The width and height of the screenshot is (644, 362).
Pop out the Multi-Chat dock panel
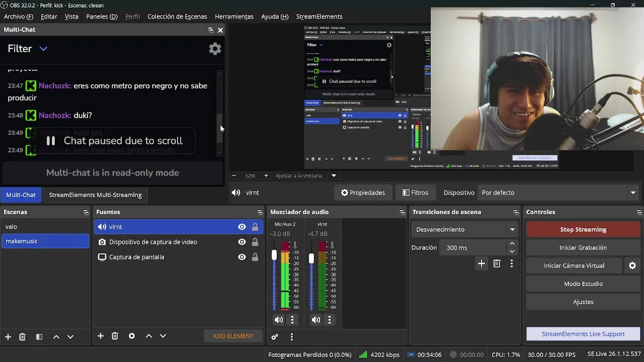tap(210, 30)
